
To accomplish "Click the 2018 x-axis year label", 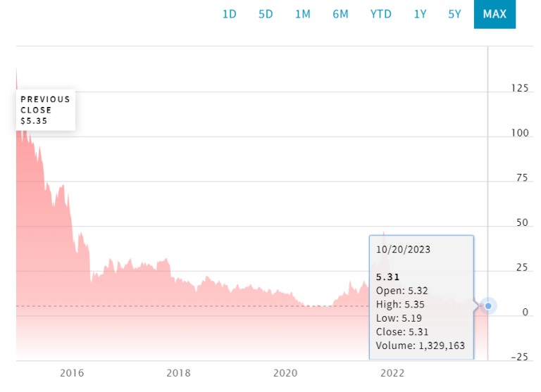I will 178,373.
